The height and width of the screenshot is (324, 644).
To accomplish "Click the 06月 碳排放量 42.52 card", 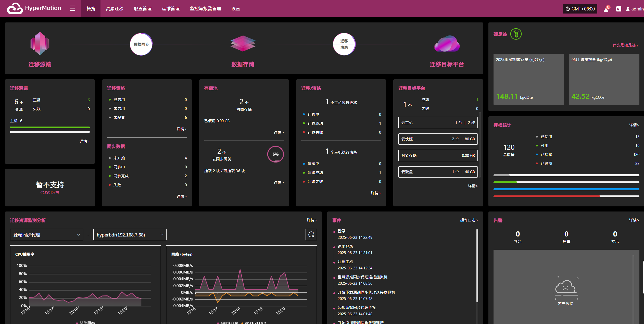I will [604, 79].
